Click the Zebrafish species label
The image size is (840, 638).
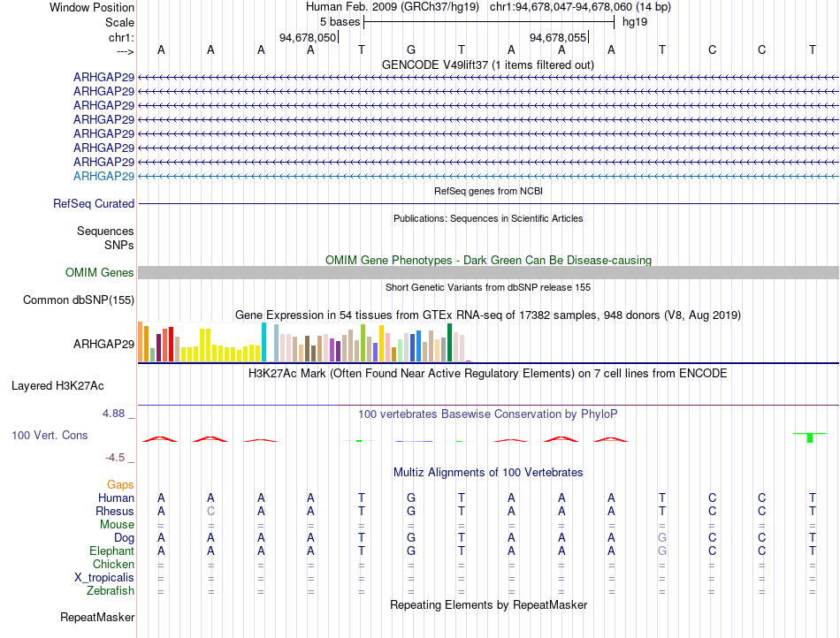(111, 590)
